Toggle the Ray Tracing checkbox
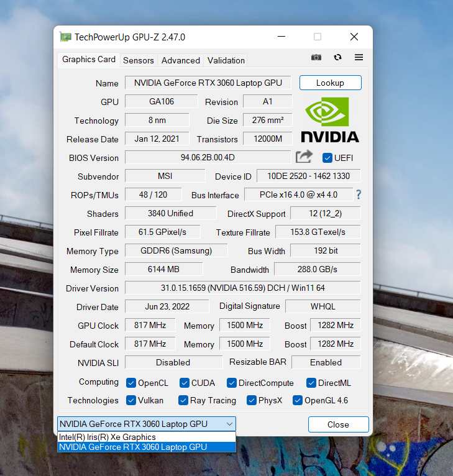Viewport: 453px width, 476px height. (x=183, y=400)
